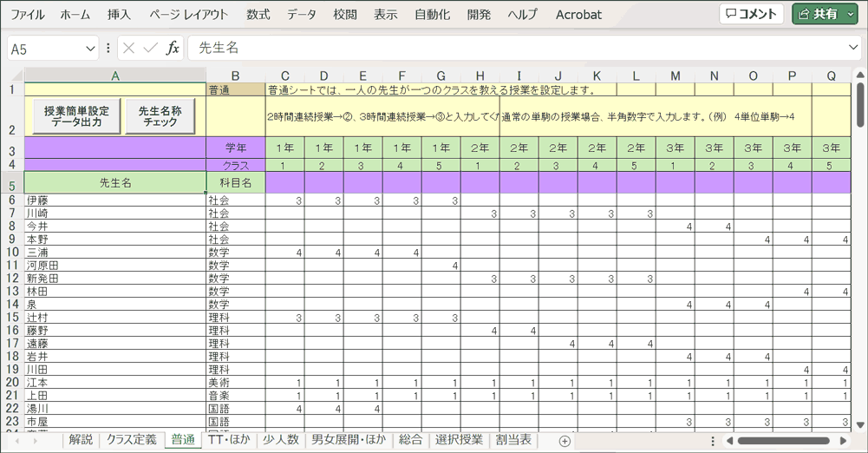Click the fx insert function icon
868x453 pixels.
click(173, 49)
